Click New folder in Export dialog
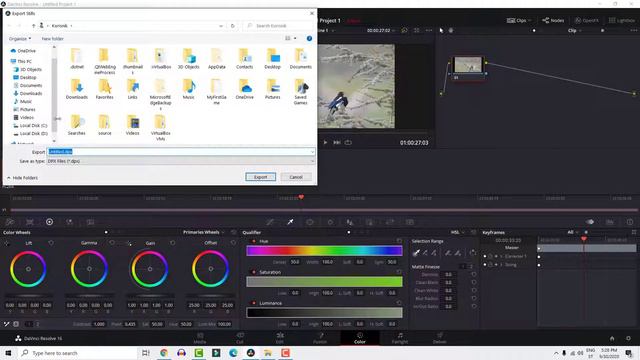Screen dimensions: 640x360 (x=53, y=39)
